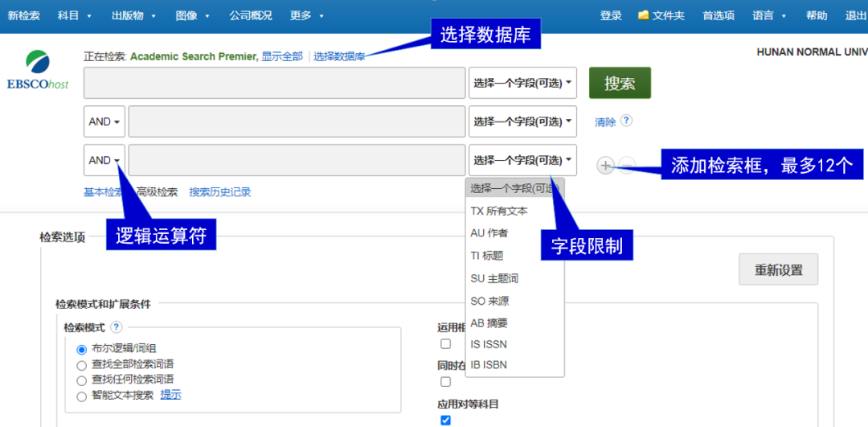The image size is (868, 427).
Task: Open the 语言 language menu
Action: pyautogui.click(x=769, y=16)
